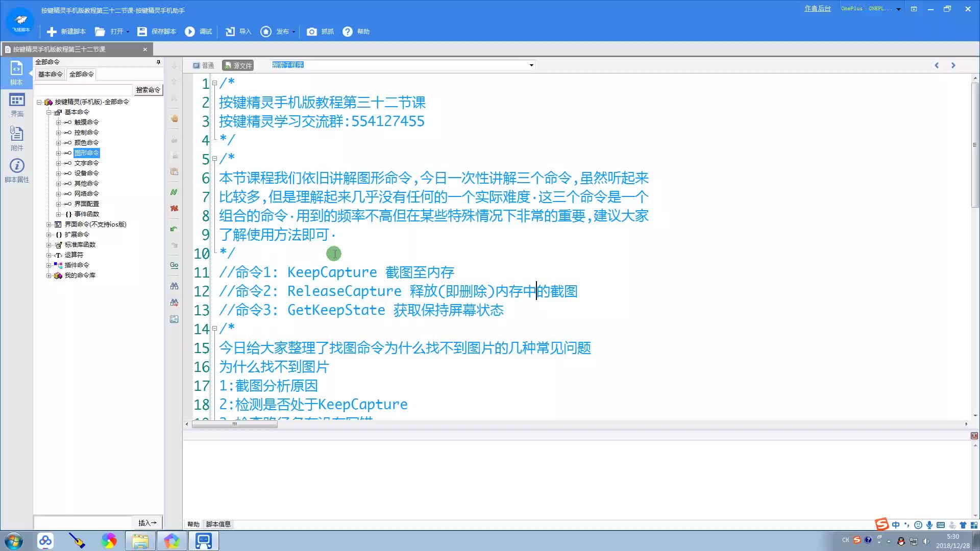Open the 打开 dropdown arrow
This screenshot has width=980, height=551.
pos(128,32)
